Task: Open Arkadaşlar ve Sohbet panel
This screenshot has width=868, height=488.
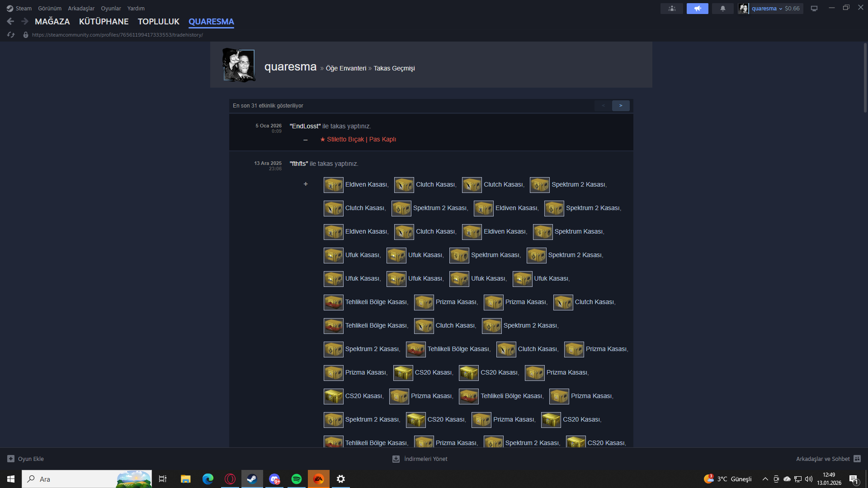Action: click(x=828, y=459)
